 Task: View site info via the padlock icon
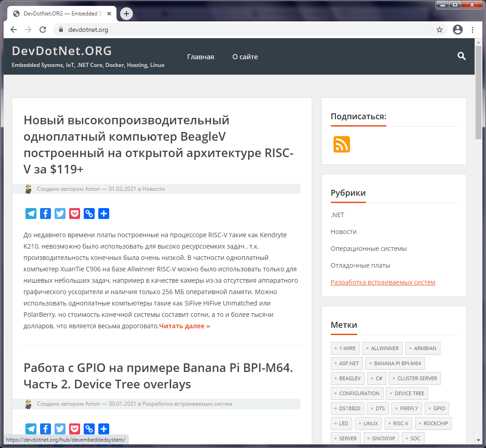coord(61,30)
